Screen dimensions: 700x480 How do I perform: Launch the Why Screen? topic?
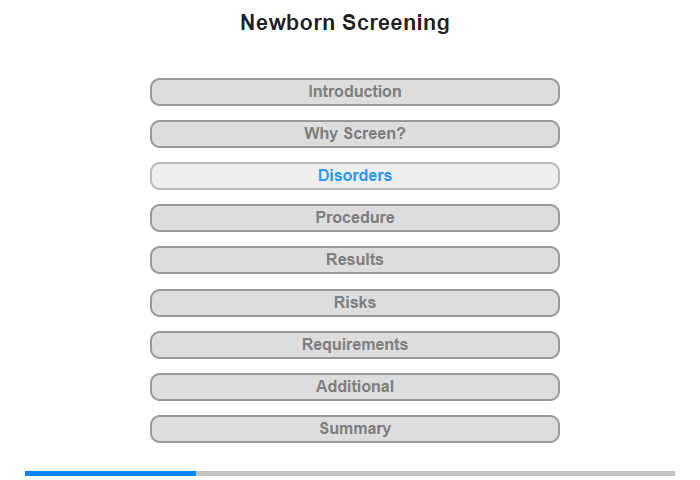click(x=355, y=134)
